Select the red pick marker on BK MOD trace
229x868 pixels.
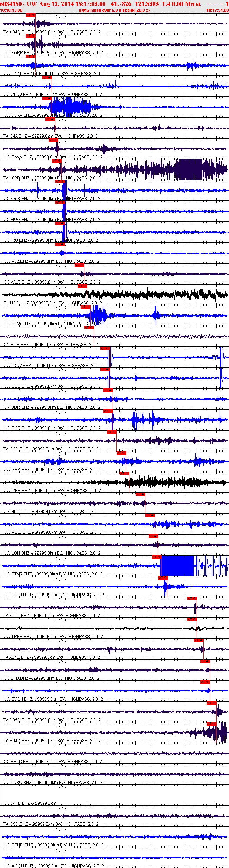82,286
